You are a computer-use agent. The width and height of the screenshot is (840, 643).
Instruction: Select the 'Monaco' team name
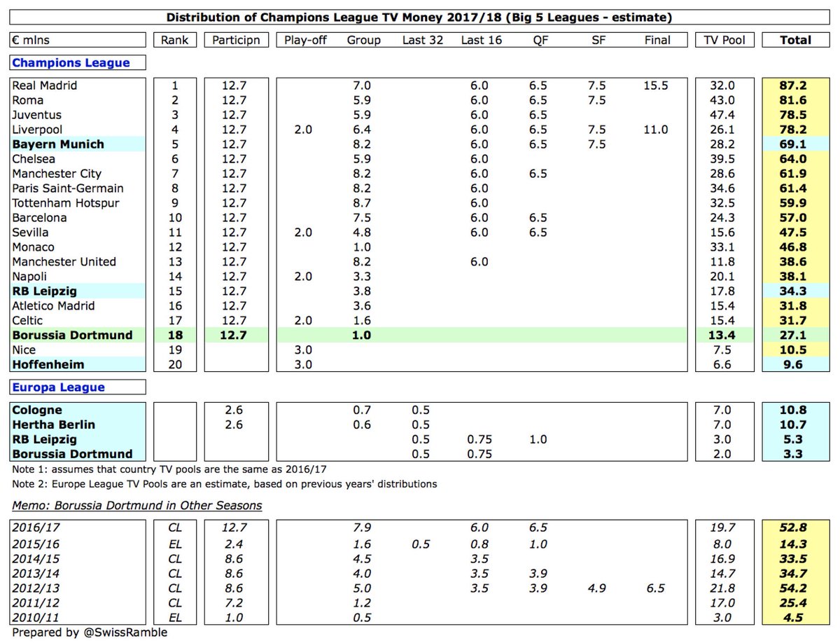coord(33,247)
